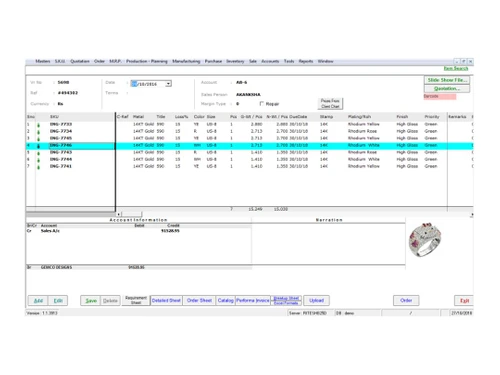Click Rhodium White cell in row 6

point(364,159)
